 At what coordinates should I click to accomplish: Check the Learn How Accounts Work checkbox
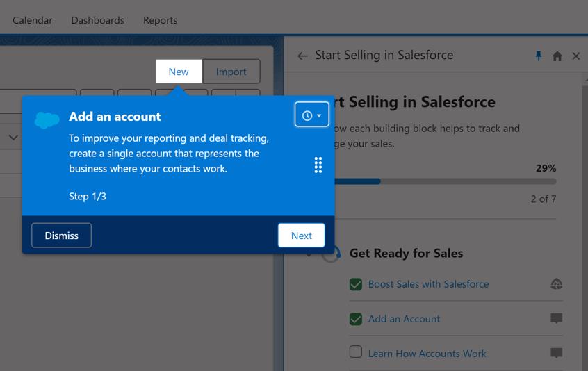coord(356,352)
